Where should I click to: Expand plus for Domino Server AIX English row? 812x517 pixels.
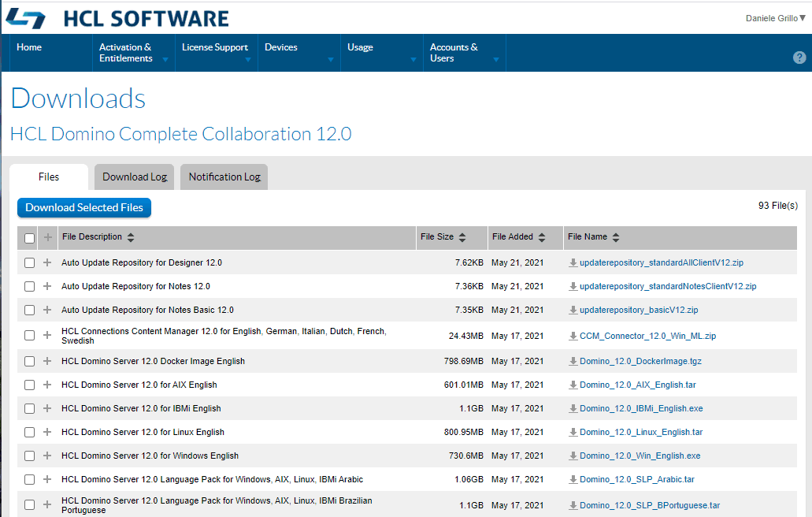click(47, 385)
